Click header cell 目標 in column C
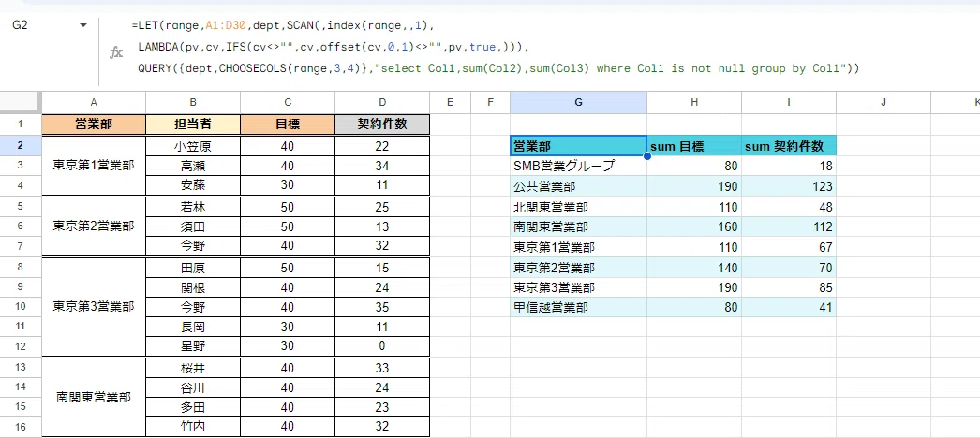The height and width of the screenshot is (438, 980). (288, 124)
